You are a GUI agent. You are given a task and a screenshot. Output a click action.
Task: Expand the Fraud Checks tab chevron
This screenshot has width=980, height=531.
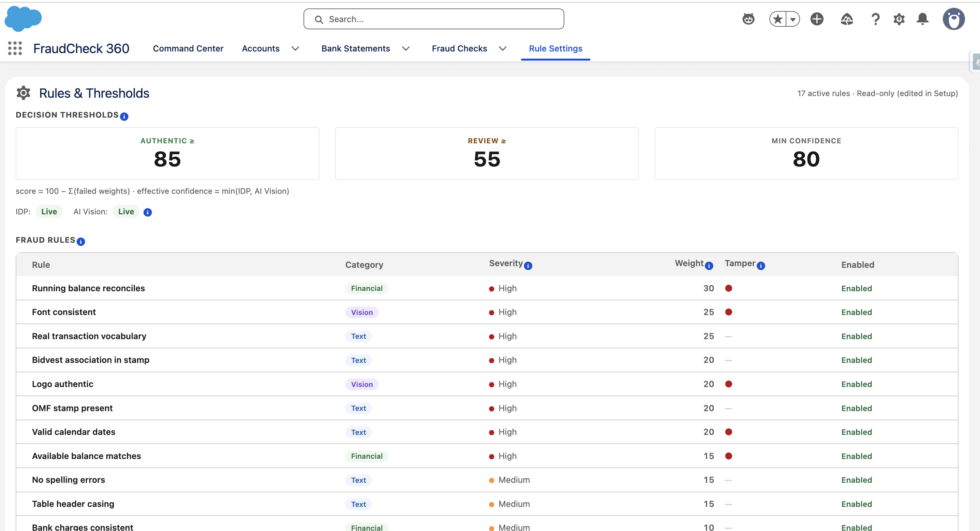pyautogui.click(x=503, y=49)
